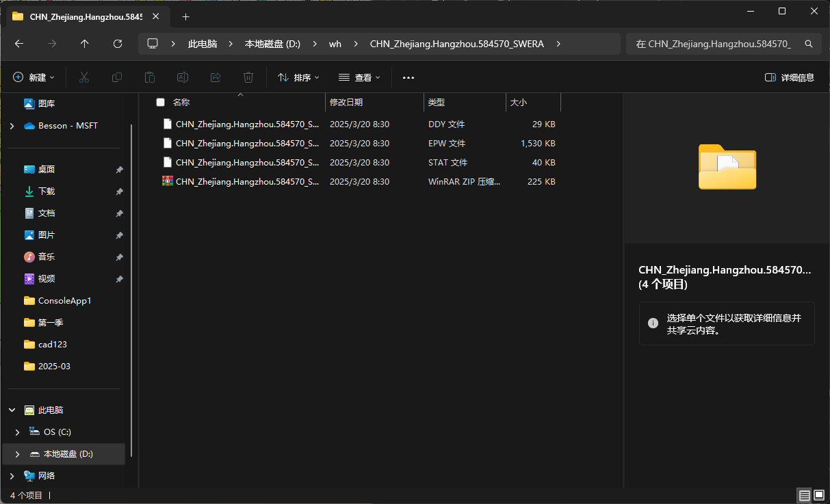This screenshot has height=504, width=830.
Task: Open the 查看 view dropdown
Action: coord(359,77)
